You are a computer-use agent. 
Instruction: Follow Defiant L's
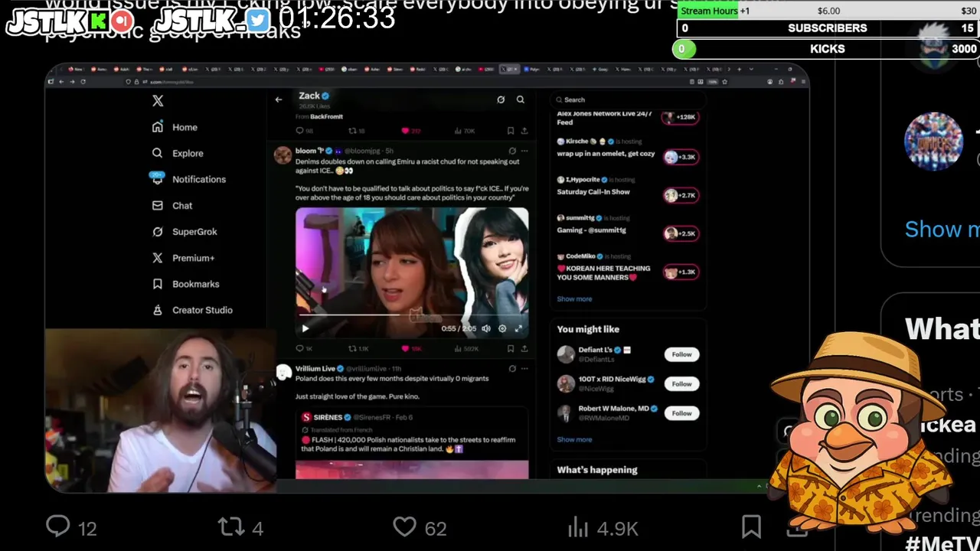681,354
